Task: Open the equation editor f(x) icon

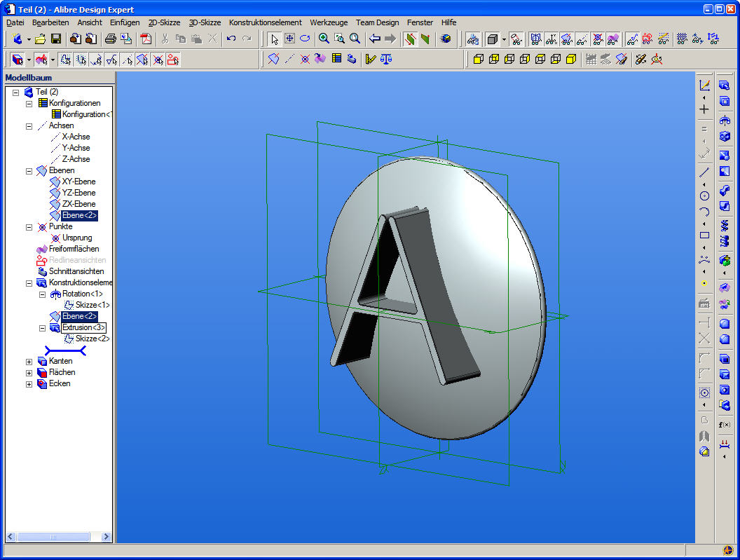Action: 725,425
